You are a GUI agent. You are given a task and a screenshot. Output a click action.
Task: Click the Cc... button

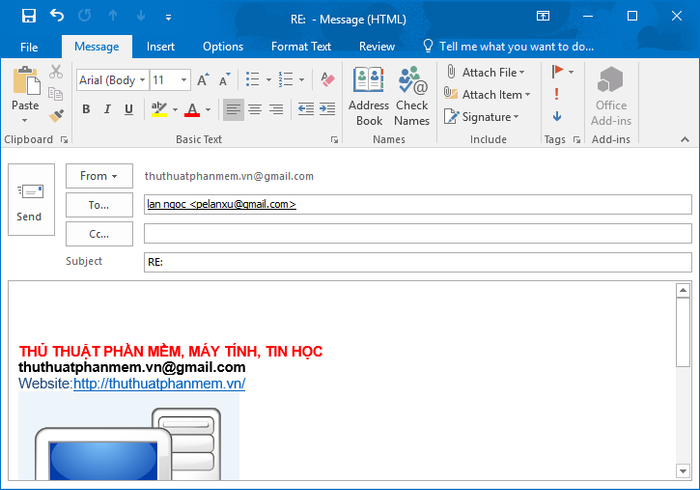[99, 234]
